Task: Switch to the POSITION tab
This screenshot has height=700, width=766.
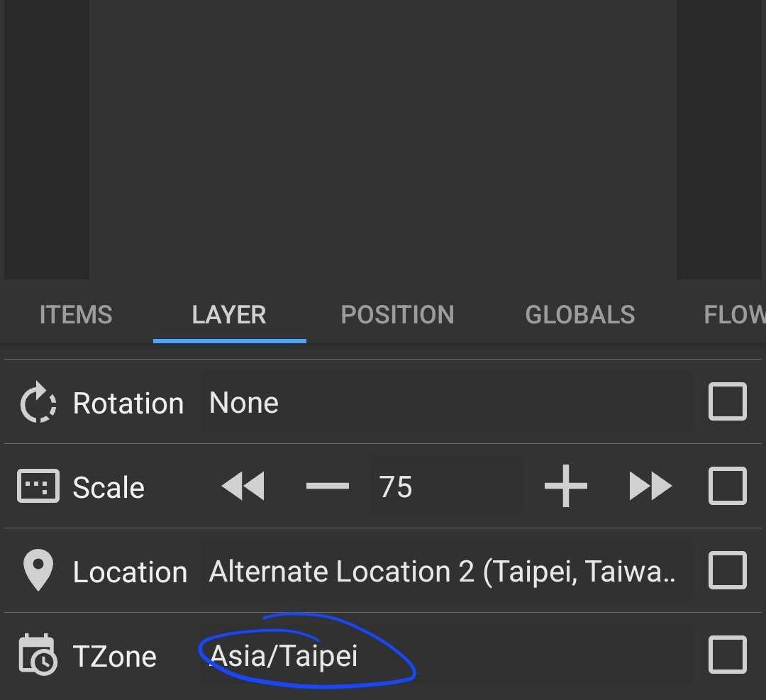Action: (397, 315)
